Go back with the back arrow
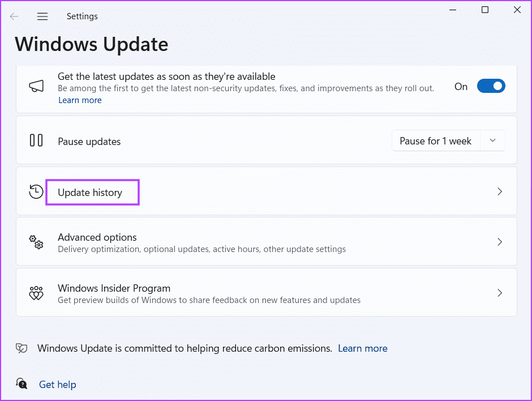This screenshot has width=532, height=401. pos(14,16)
